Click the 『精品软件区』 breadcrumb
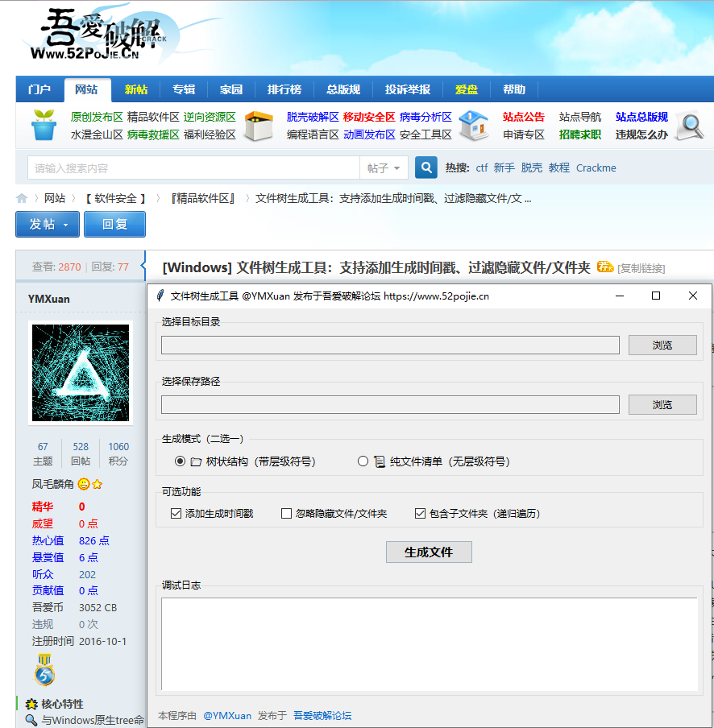 [x=203, y=199]
